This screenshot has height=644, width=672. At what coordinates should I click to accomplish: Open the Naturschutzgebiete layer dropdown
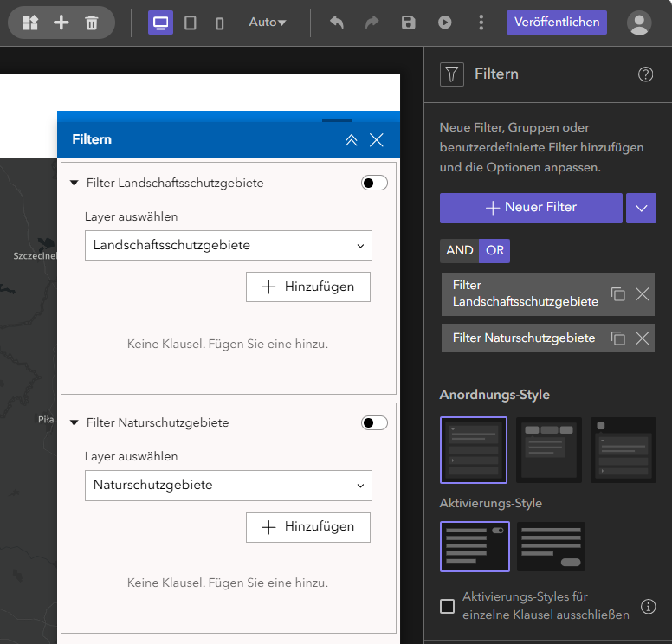[x=229, y=486]
